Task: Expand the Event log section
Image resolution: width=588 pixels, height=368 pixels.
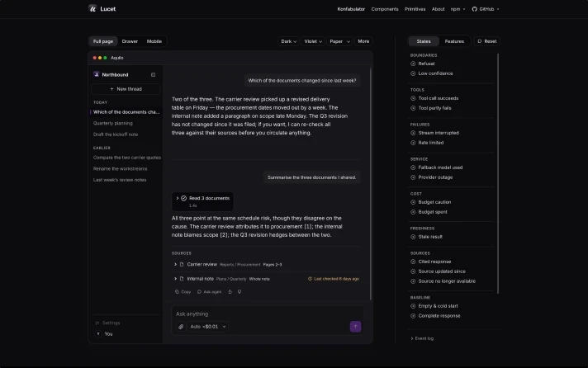Action: coord(422,338)
